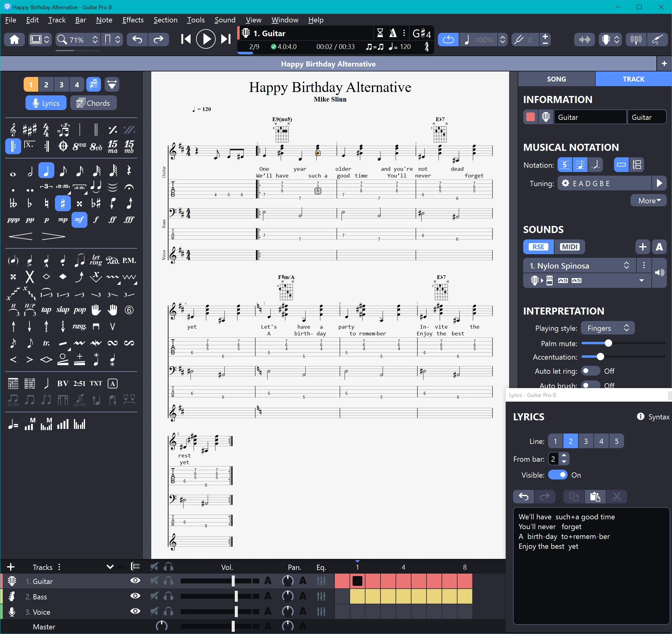Toggle the lyrics Visible switch off

pyautogui.click(x=557, y=475)
